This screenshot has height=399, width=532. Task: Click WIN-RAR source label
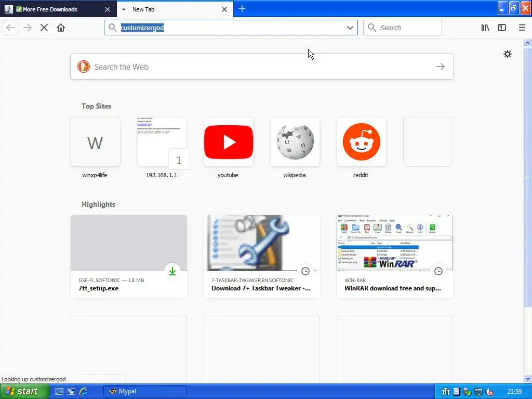[x=355, y=280]
